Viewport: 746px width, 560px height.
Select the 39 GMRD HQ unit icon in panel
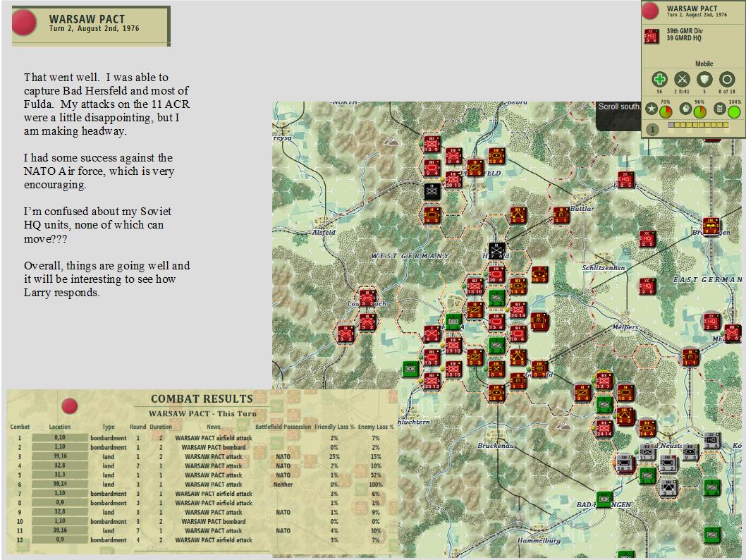652,36
